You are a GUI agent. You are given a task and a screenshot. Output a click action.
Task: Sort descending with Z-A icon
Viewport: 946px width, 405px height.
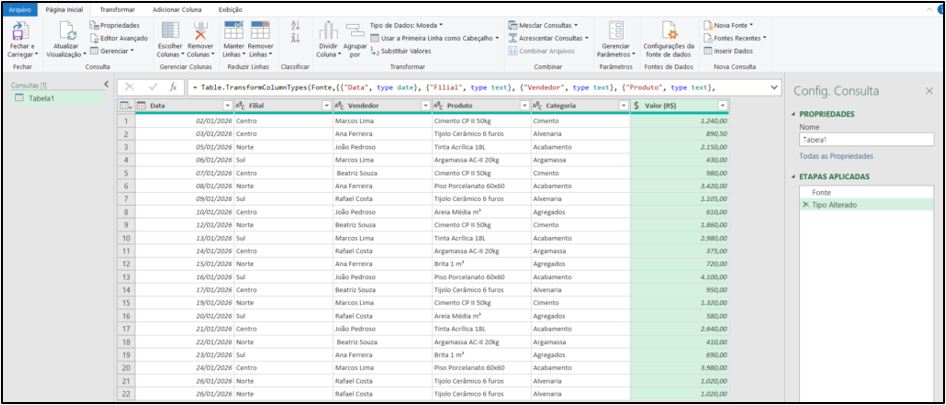296,38
